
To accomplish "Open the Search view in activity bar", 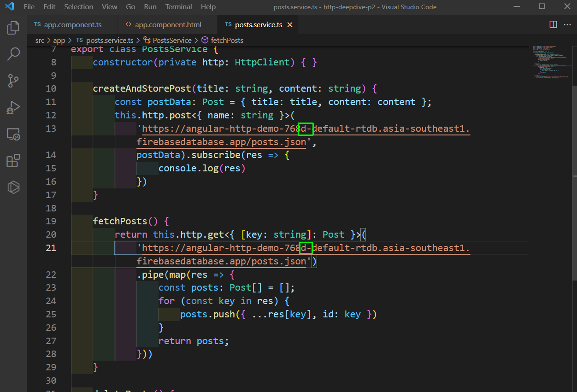I will pyautogui.click(x=13, y=54).
